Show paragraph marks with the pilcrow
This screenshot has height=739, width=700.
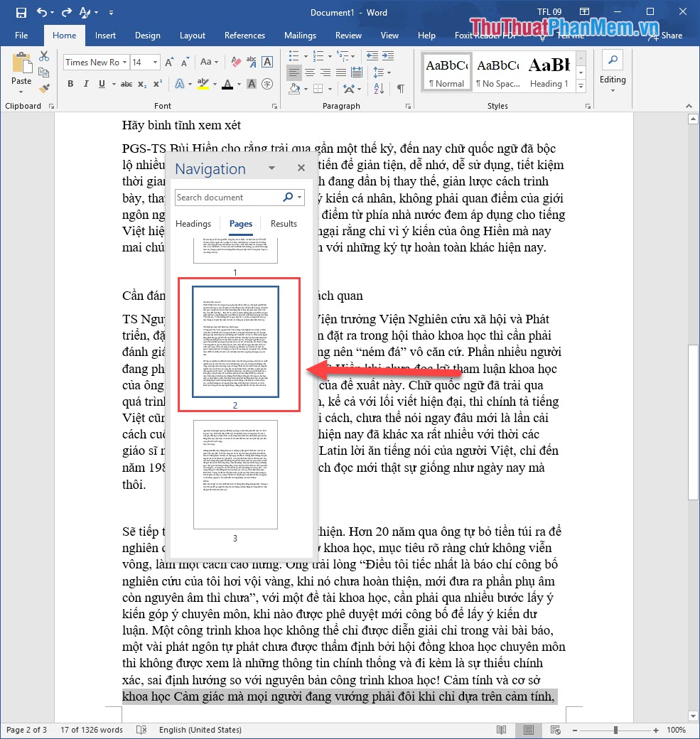pyautogui.click(x=401, y=88)
